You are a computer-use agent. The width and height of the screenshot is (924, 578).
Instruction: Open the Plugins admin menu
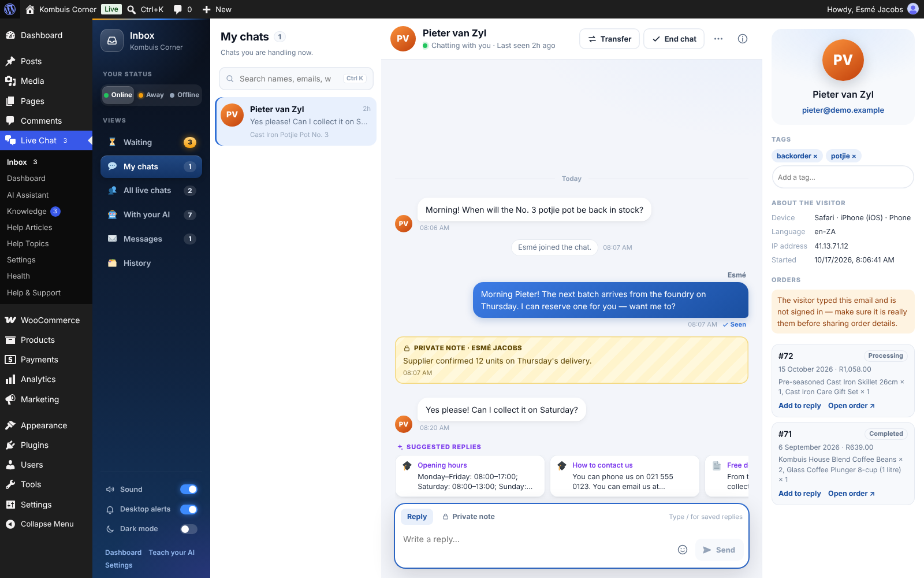point(46,445)
